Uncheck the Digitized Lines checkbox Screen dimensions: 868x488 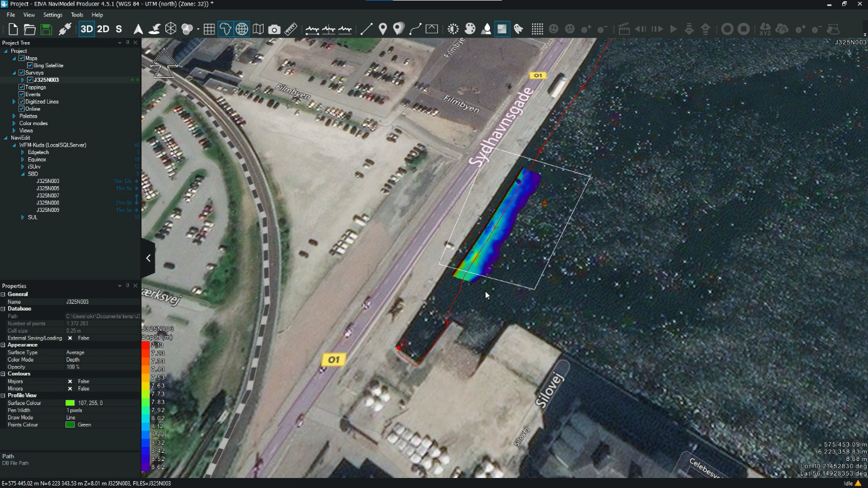(21, 102)
